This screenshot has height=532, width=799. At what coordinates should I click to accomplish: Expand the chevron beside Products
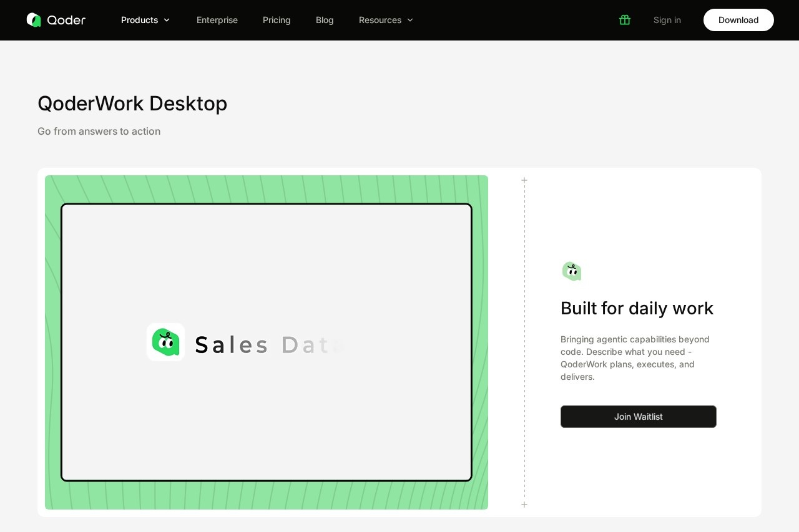point(167,20)
